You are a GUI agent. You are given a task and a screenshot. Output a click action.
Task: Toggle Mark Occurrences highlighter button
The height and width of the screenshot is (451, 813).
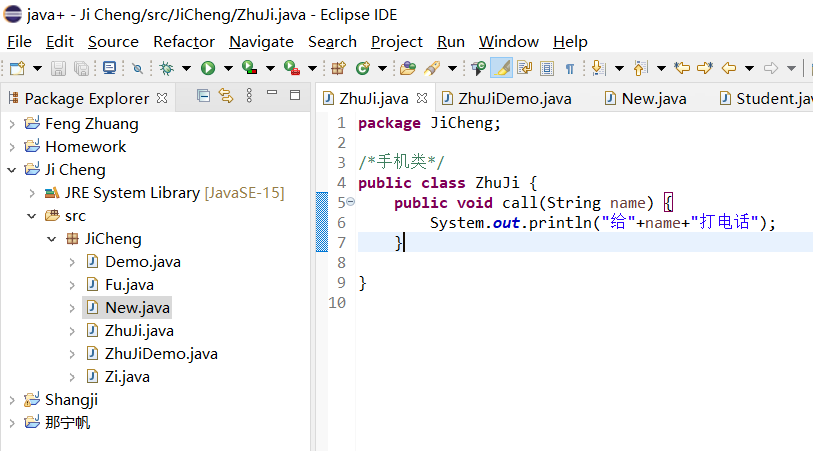(501, 68)
